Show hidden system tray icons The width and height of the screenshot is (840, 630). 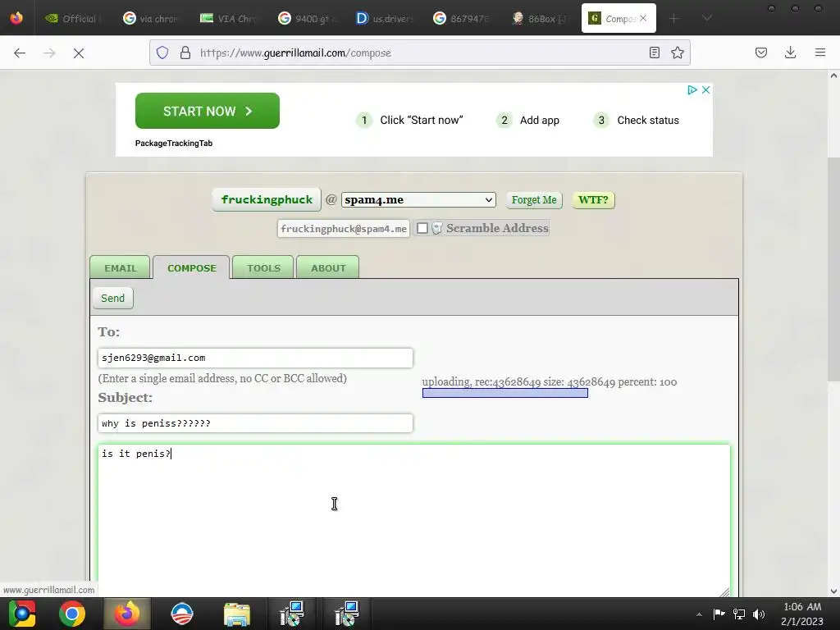click(699, 614)
